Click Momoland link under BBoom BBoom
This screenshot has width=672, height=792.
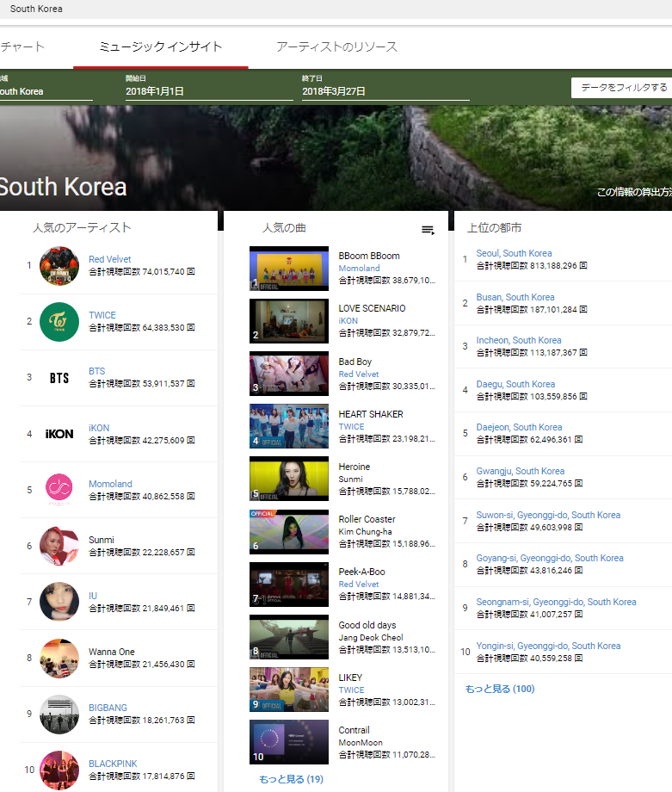coord(359,269)
